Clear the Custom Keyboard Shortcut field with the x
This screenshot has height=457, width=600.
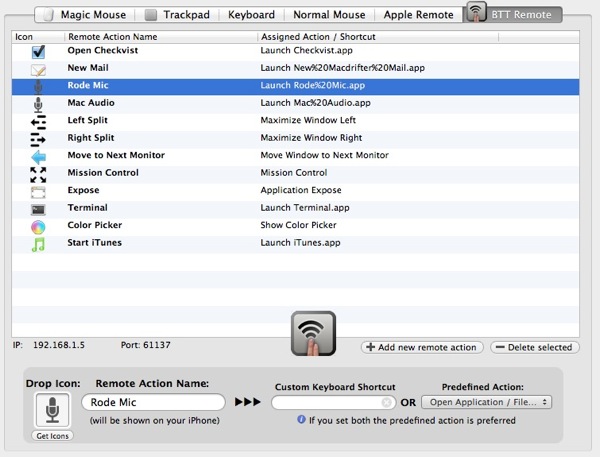(x=386, y=402)
